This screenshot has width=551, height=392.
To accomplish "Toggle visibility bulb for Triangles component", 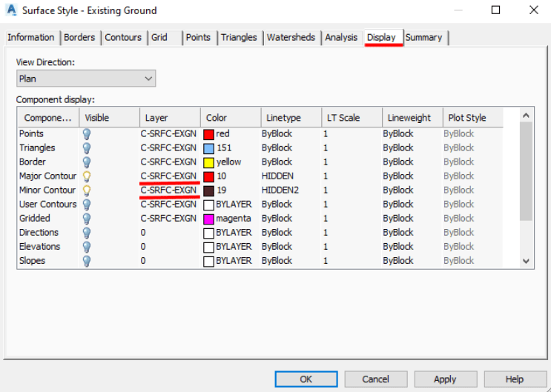I will pyautogui.click(x=87, y=148).
